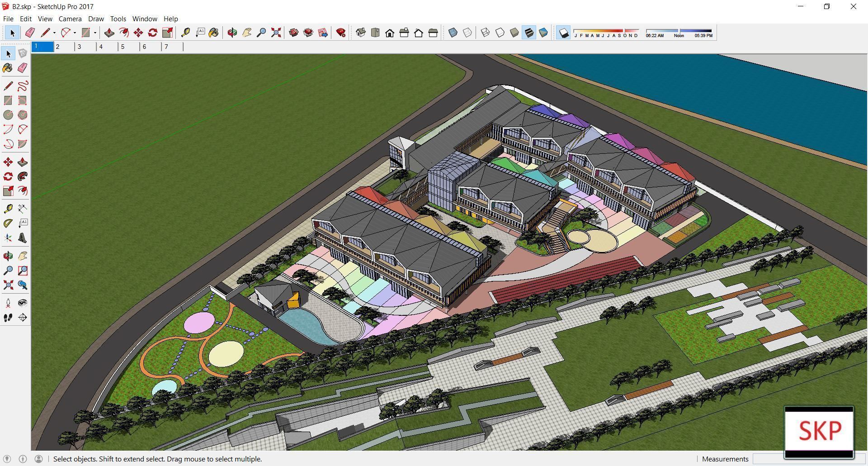This screenshot has width=868, height=466.
Task: Switch to Back standard view
Action: 419,33
